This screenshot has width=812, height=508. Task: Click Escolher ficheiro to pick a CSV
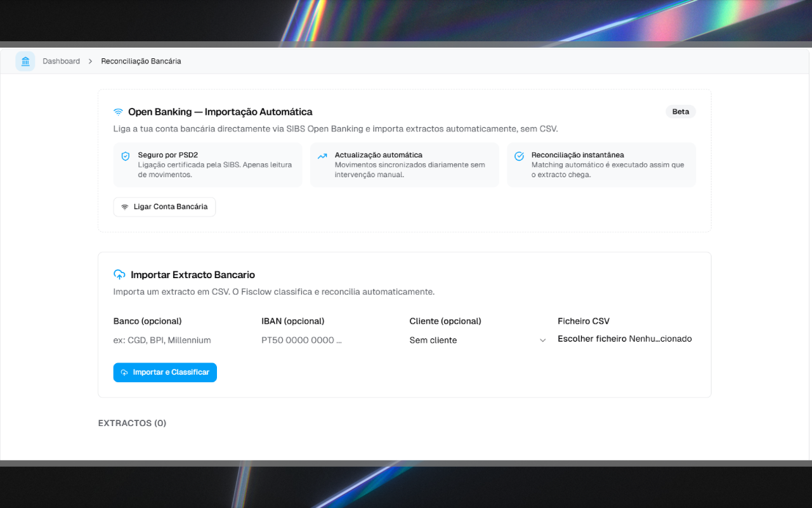pos(592,339)
